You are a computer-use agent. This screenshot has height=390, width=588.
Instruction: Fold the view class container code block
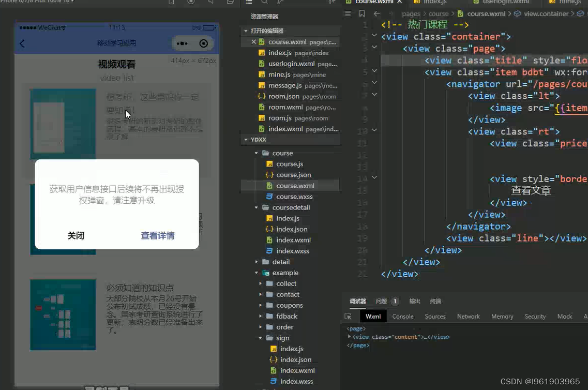374,35
